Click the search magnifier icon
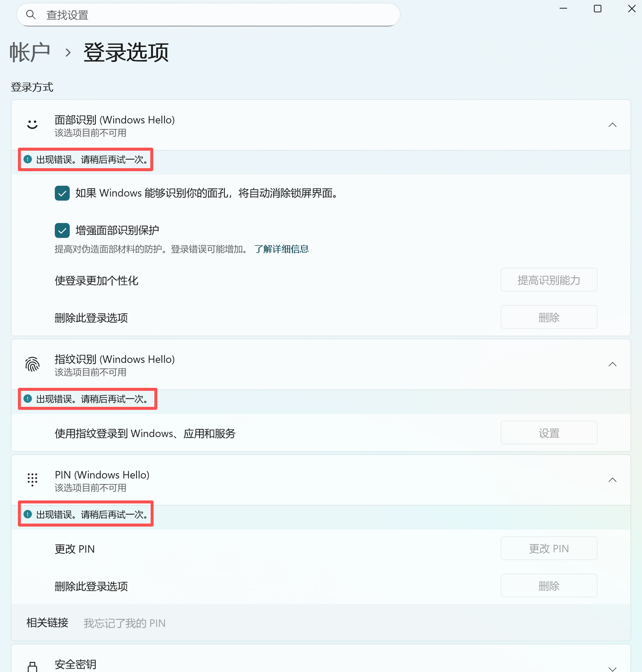Viewport: 642px width, 672px height. 31,15
